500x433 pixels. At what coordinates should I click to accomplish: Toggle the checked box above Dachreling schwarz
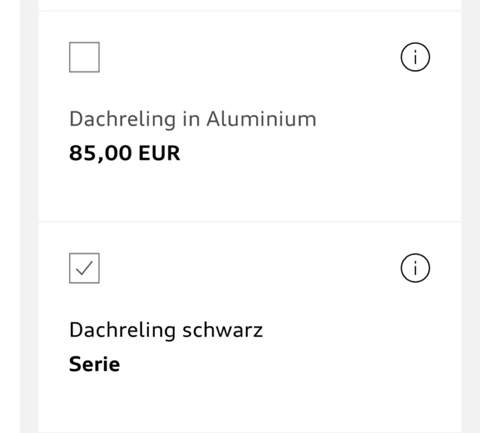point(84,268)
